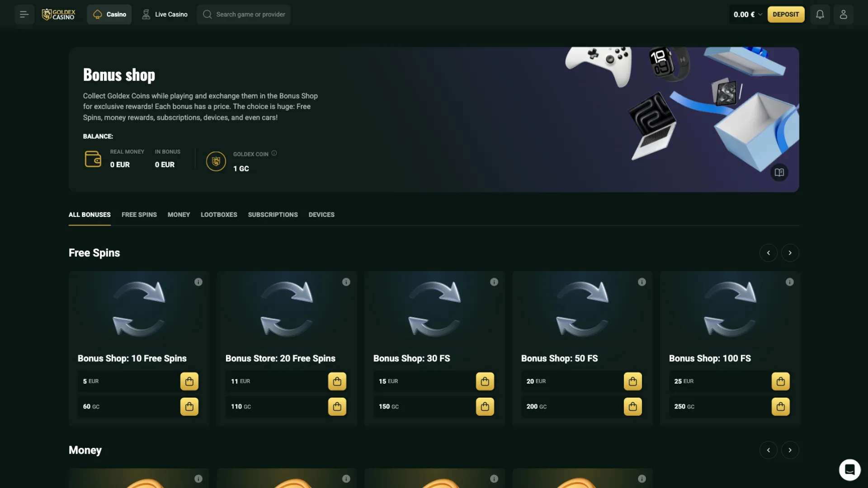The image size is (868, 488).
Task: Show info for 10 Free Spins bonus
Action: pos(198,282)
